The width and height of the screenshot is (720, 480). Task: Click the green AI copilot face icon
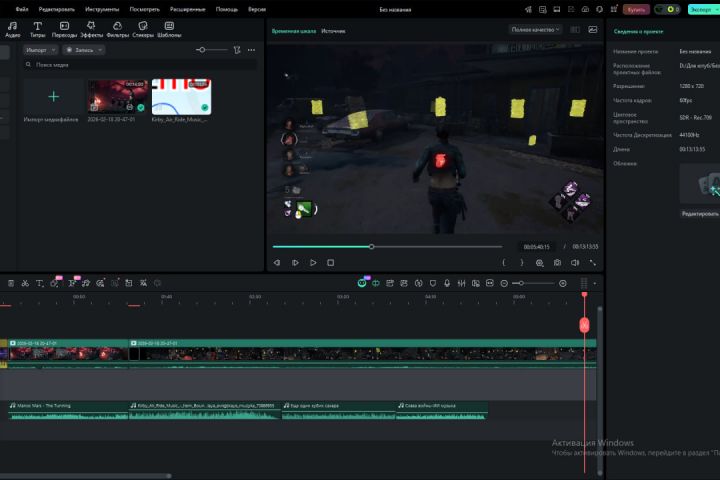tap(362, 283)
